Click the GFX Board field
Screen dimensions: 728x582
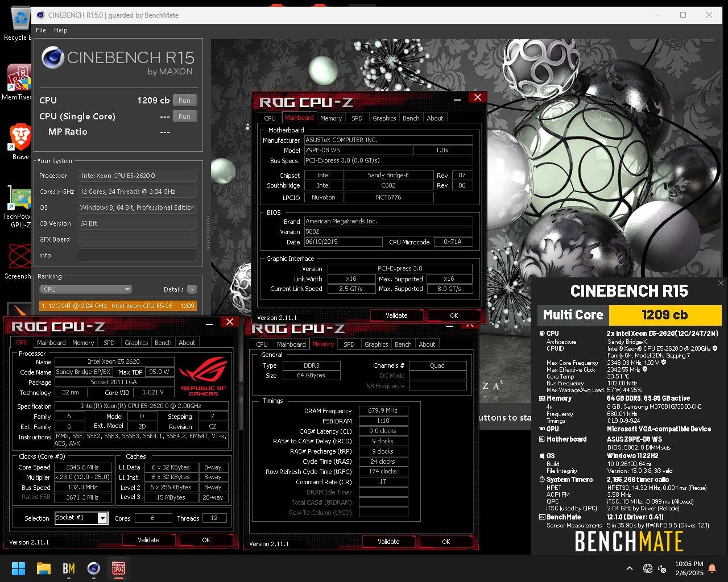click(x=137, y=239)
